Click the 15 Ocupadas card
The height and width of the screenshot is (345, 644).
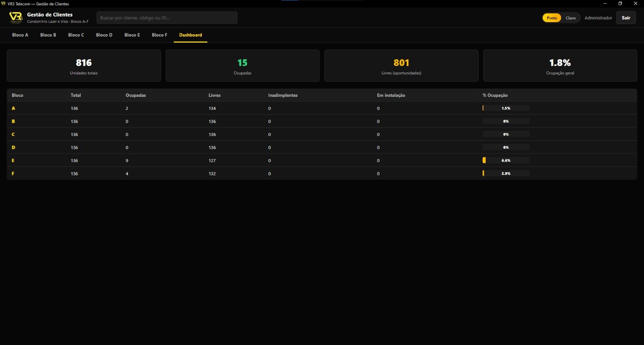coord(242,66)
